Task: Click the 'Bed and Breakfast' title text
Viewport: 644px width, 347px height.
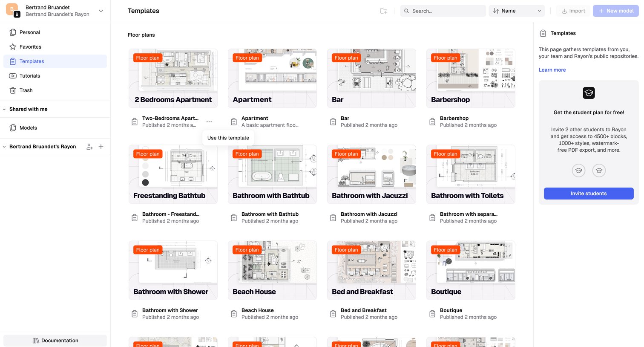Action: [x=364, y=310]
